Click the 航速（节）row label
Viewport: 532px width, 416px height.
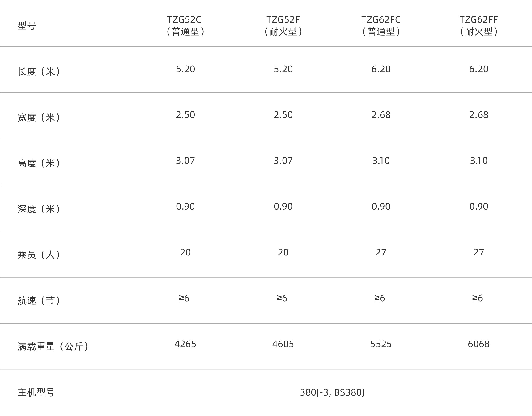coord(39,300)
